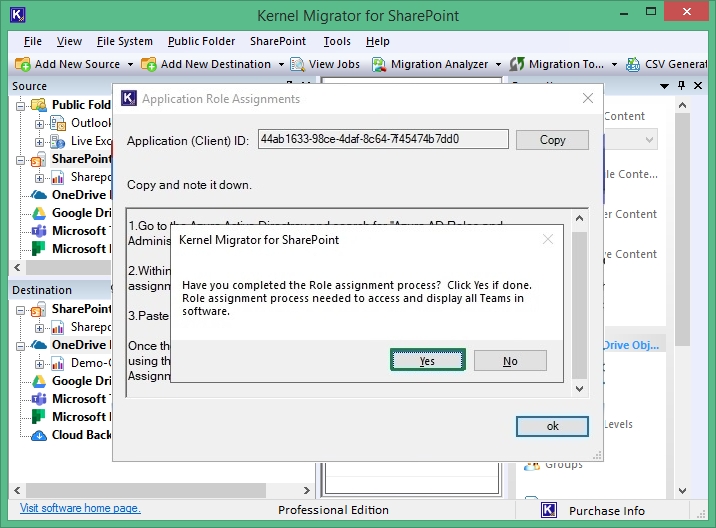
Task: Select OneDrive icon in Destination tree
Action: point(39,345)
